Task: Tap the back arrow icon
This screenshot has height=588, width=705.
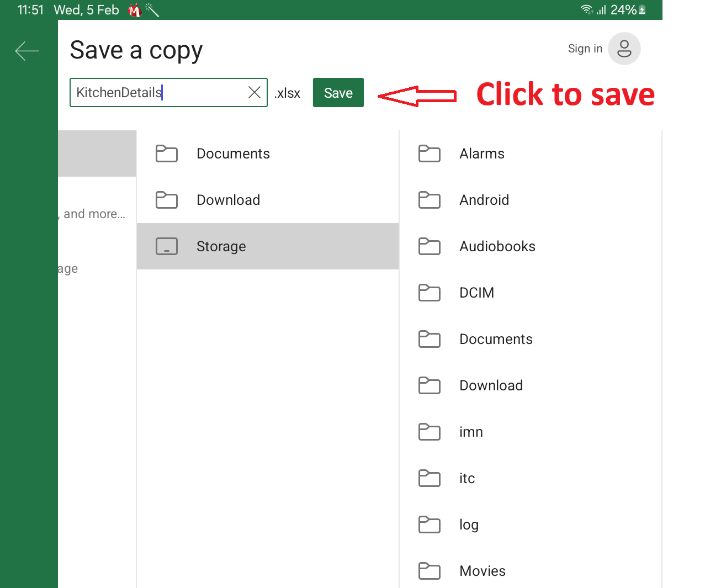Action: pyautogui.click(x=27, y=51)
